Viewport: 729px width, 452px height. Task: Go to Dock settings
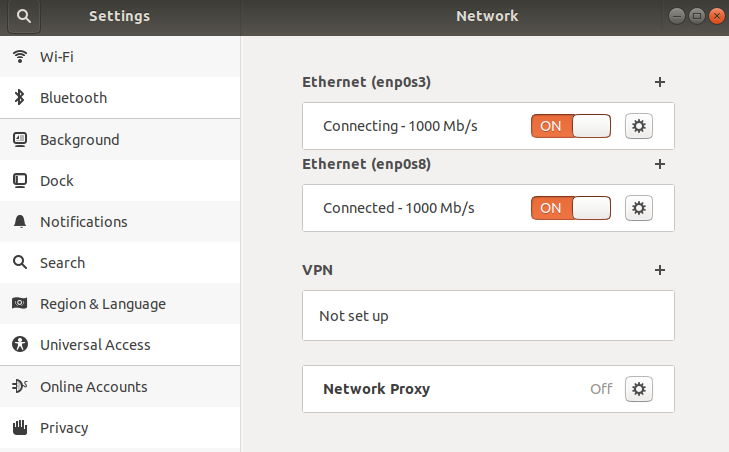[56, 181]
